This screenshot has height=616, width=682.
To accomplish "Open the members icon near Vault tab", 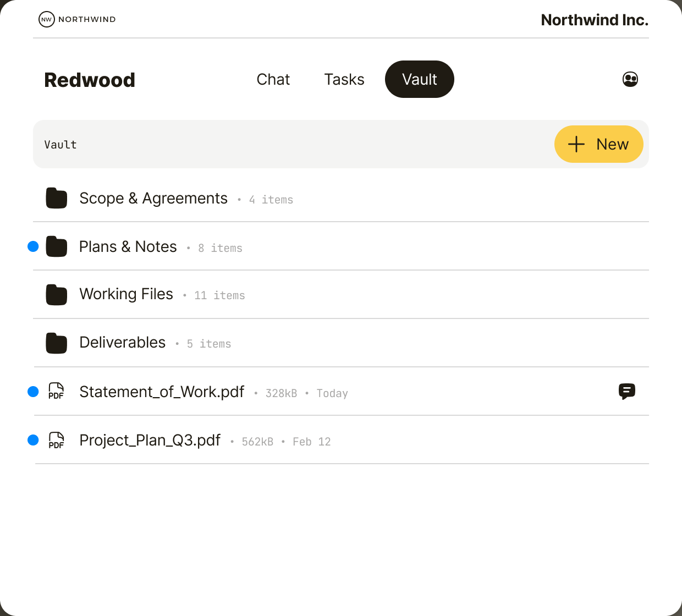I will [x=630, y=79].
